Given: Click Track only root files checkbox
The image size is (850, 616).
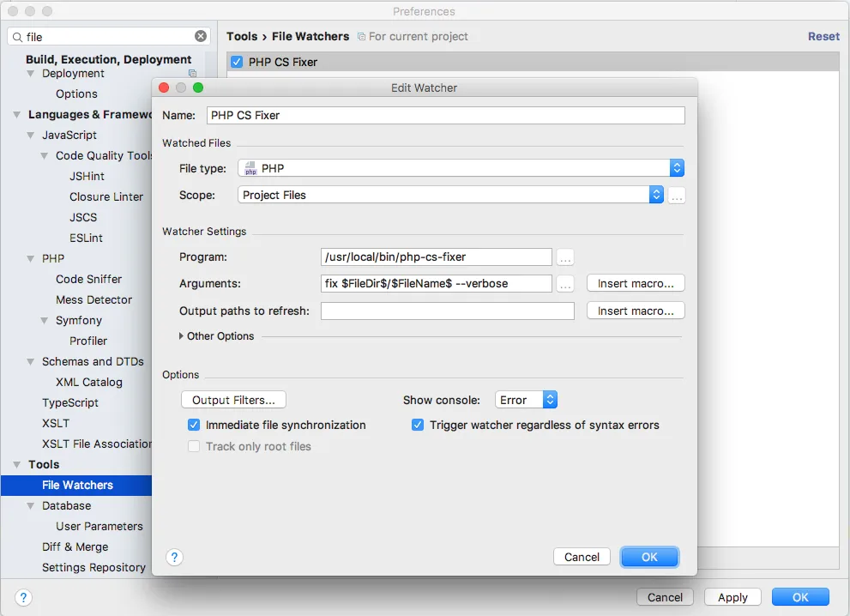Looking at the screenshot, I should point(194,447).
